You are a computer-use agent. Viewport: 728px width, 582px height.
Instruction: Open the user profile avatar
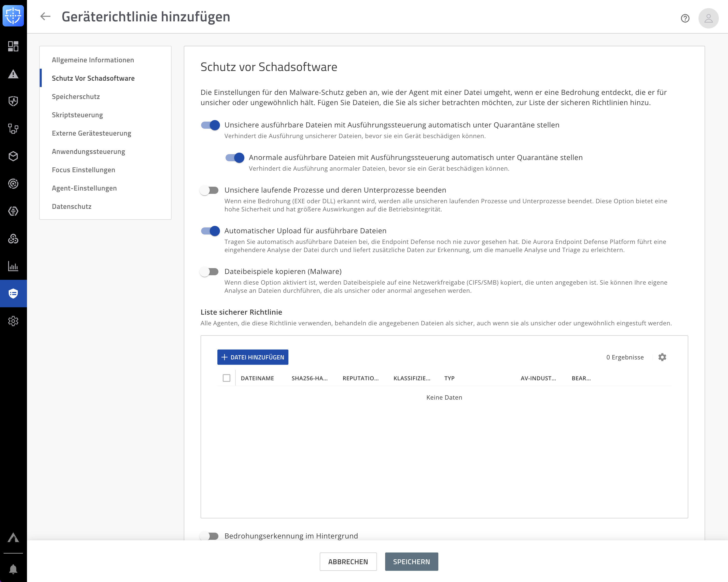(708, 18)
